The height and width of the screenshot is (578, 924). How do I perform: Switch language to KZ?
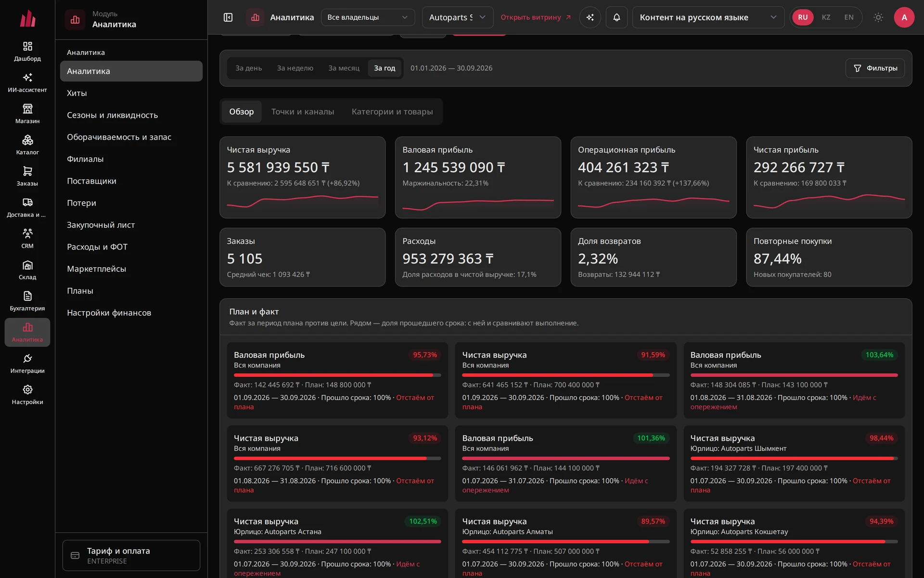pyautogui.click(x=826, y=17)
